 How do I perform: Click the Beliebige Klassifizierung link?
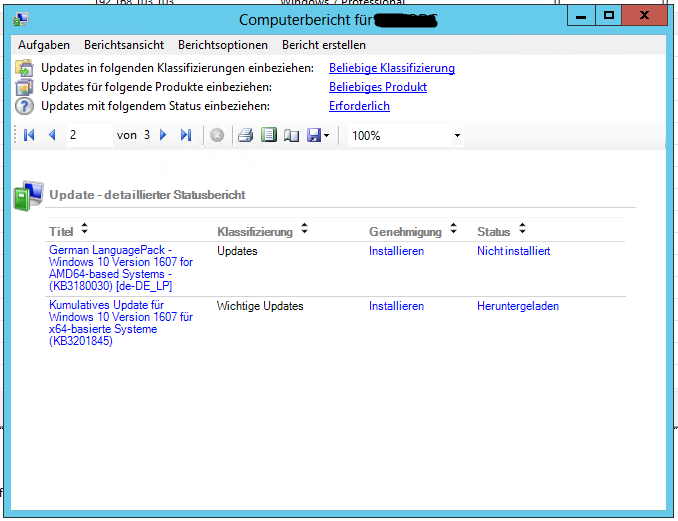point(392,68)
